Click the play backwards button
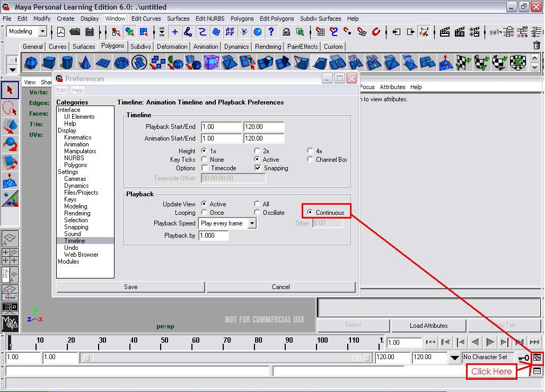 475,343
